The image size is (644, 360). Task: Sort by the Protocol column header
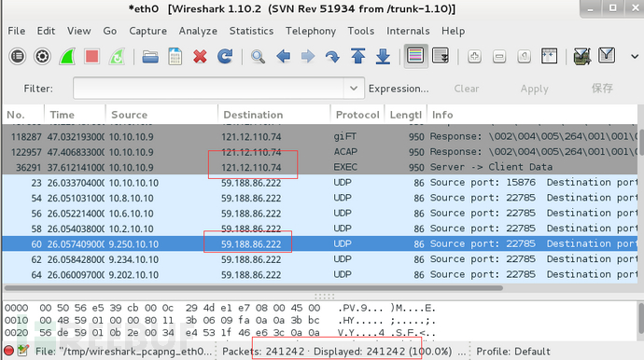pyautogui.click(x=357, y=115)
